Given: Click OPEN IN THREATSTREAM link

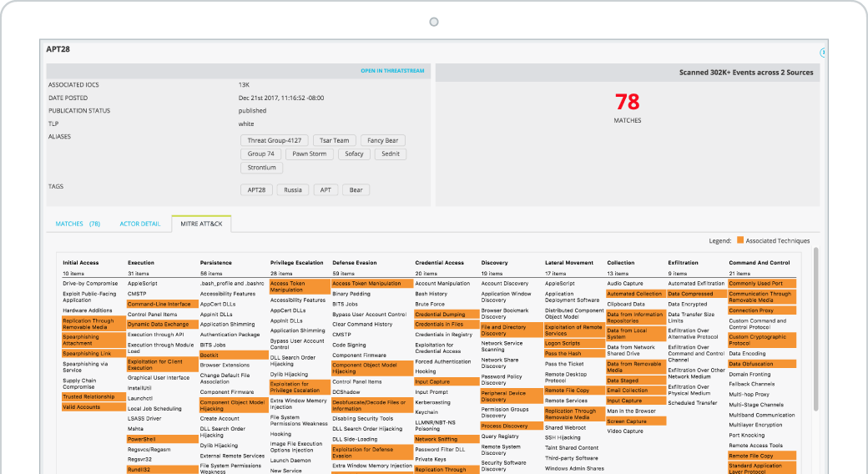Looking at the screenshot, I should coord(392,71).
